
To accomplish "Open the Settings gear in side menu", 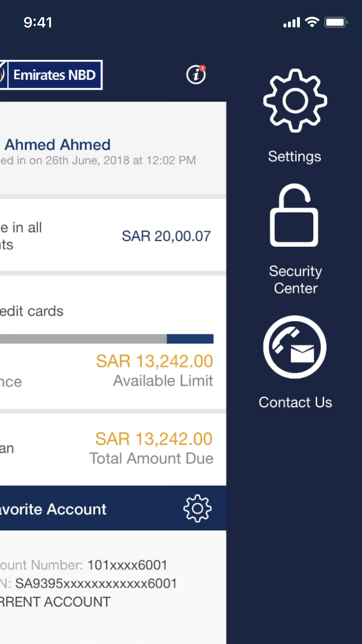I will click(294, 101).
